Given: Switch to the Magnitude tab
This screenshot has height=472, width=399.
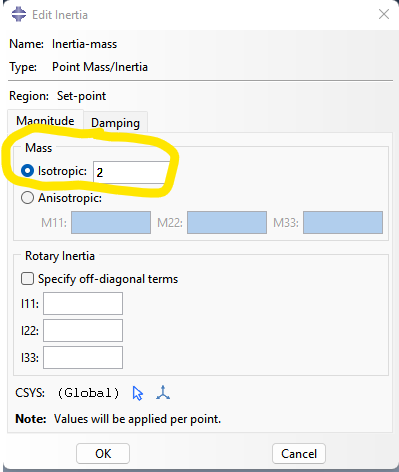Looking at the screenshot, I should point(45,121).
